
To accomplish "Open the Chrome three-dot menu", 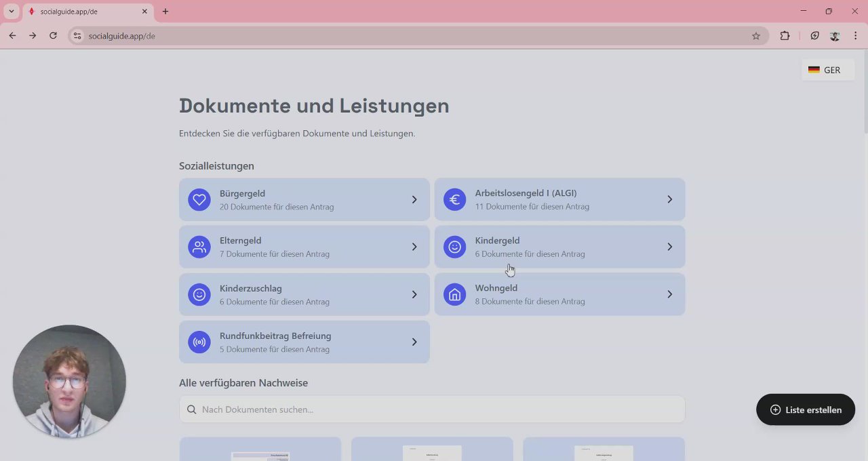I will (856, 36).
